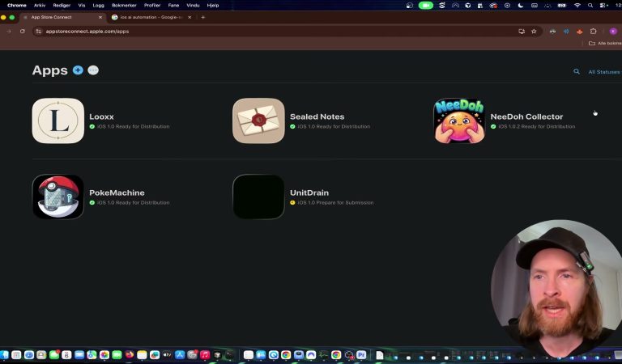Open Photos from the dock

coord(104,355)
